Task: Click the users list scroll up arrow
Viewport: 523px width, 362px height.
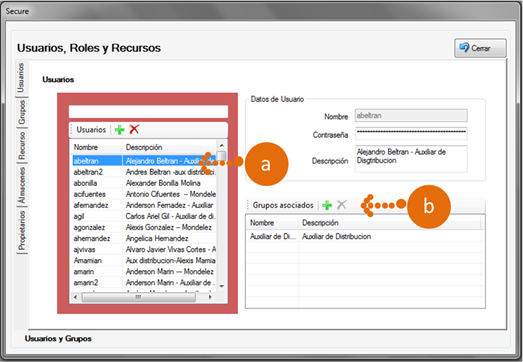Action: point(221,145)
